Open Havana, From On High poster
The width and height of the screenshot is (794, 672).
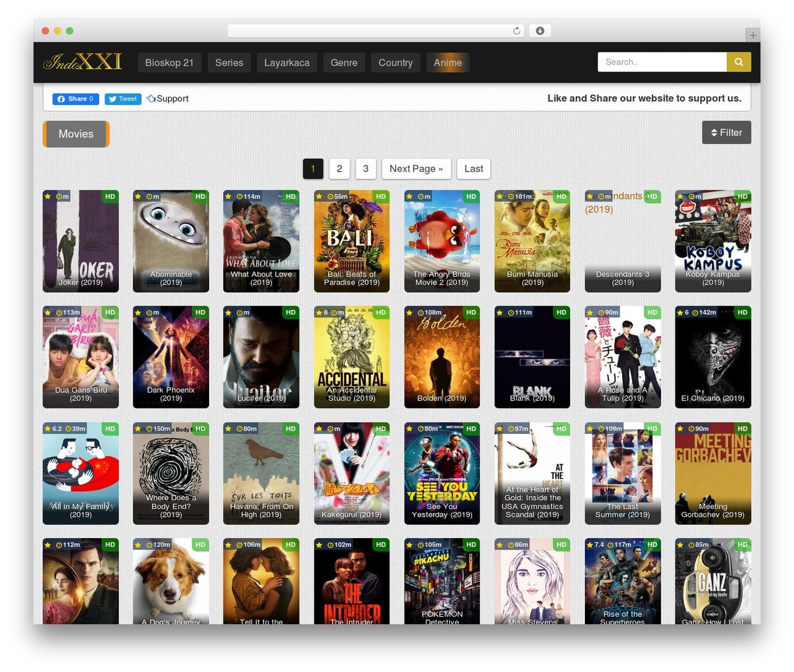[261, 474]
